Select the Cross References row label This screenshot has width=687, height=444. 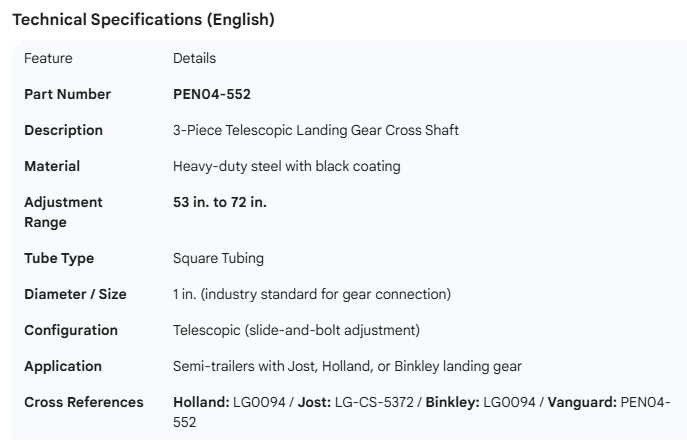tap(84, 402)
